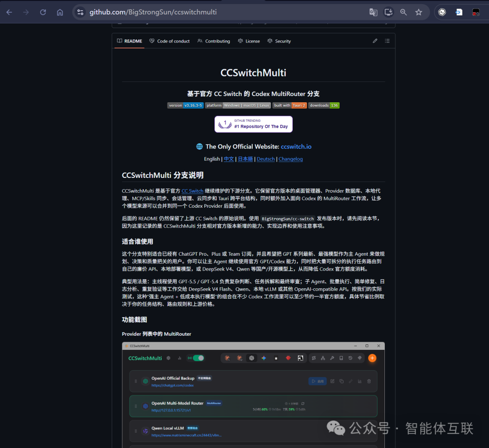
Task: Bookmark this page with the star icon
Action: tap(418, 12)
